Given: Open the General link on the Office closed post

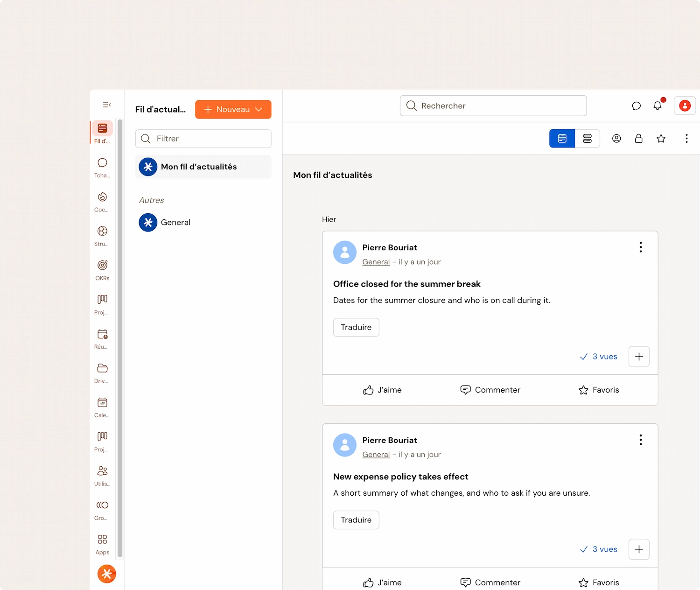Looking at the screenshot, I should point(376,262).
